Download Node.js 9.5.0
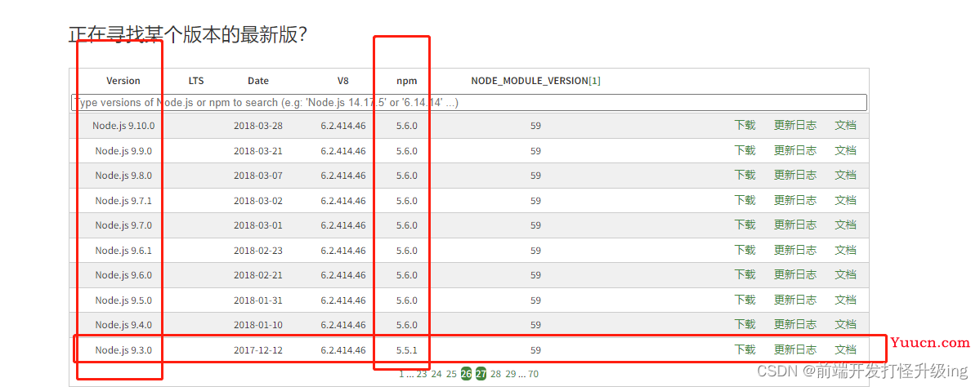980x387 pixels. 745,300
